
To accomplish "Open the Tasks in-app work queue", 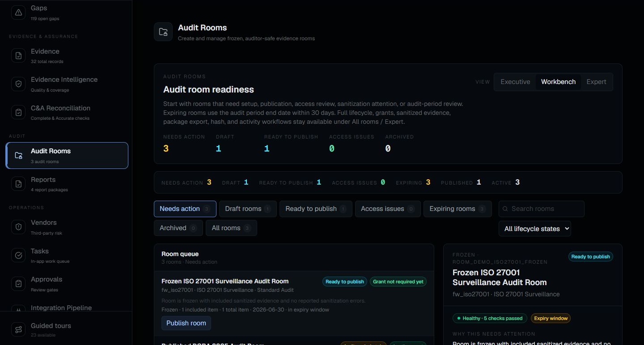I will (x=67, y=256).
